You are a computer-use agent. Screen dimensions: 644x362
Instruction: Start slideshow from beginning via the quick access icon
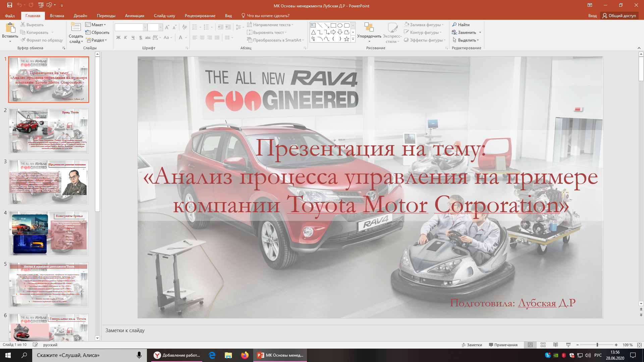tap(41, 5)
